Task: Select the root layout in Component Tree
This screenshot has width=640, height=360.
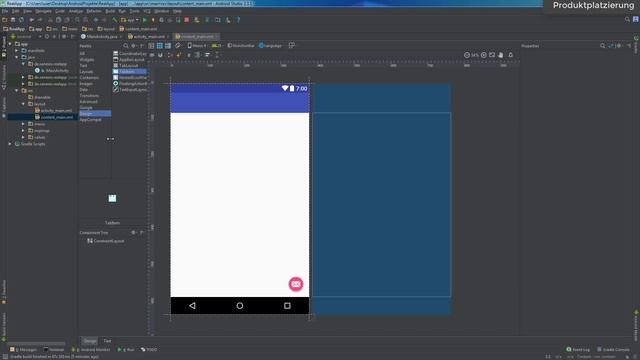Action: 106,241
